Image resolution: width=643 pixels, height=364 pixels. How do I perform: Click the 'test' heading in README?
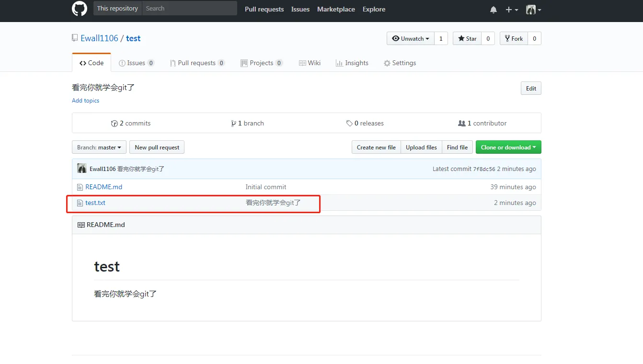point(107,266)
